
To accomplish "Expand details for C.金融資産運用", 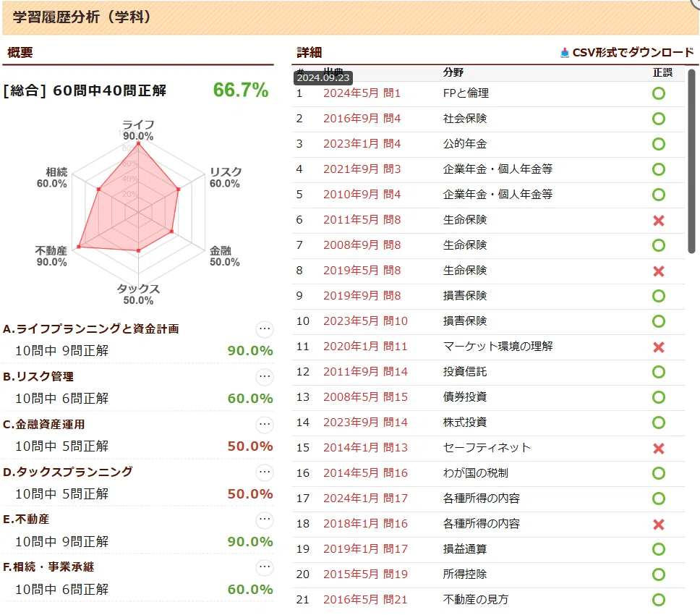I will [x=265, y=425].
